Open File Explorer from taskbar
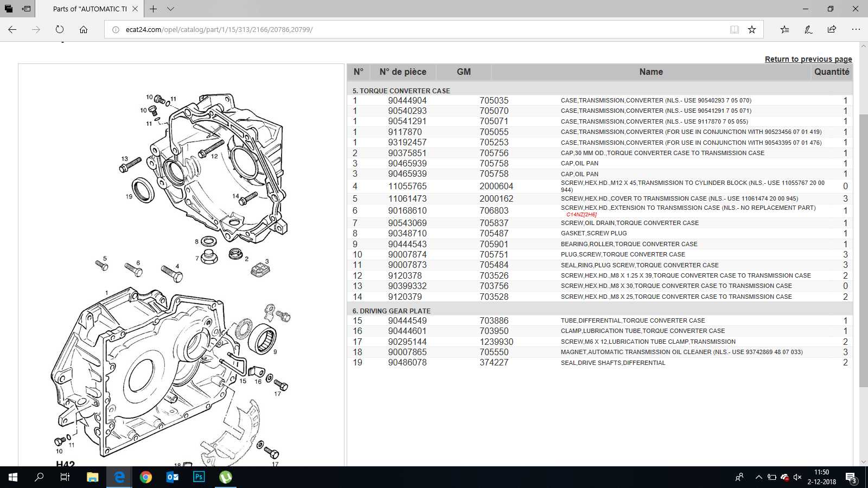 (93, 477)
